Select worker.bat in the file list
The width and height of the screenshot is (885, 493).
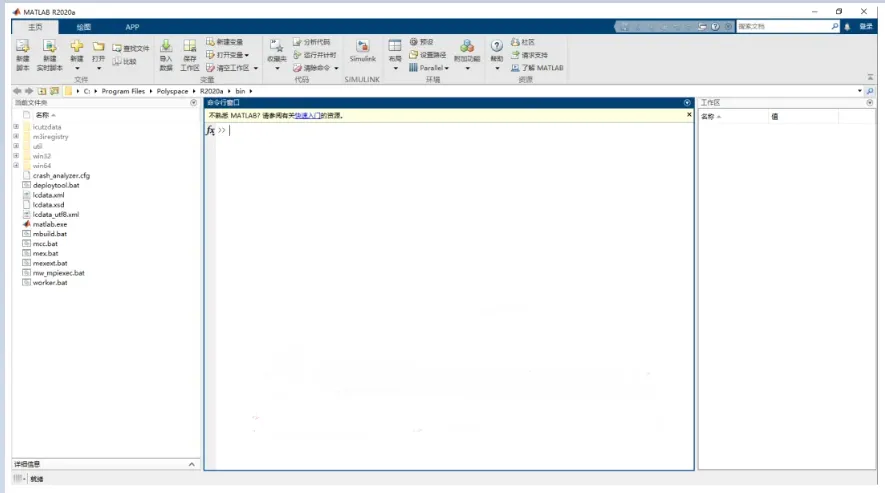(50, 282)
